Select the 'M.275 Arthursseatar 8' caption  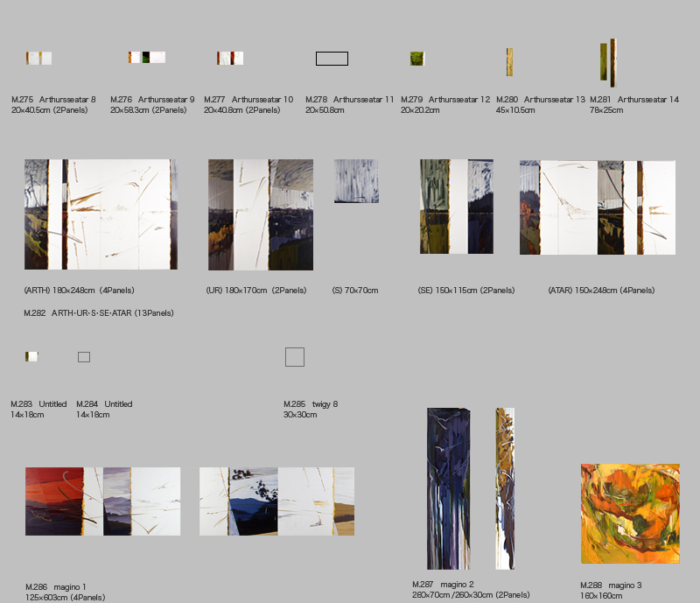53,100
